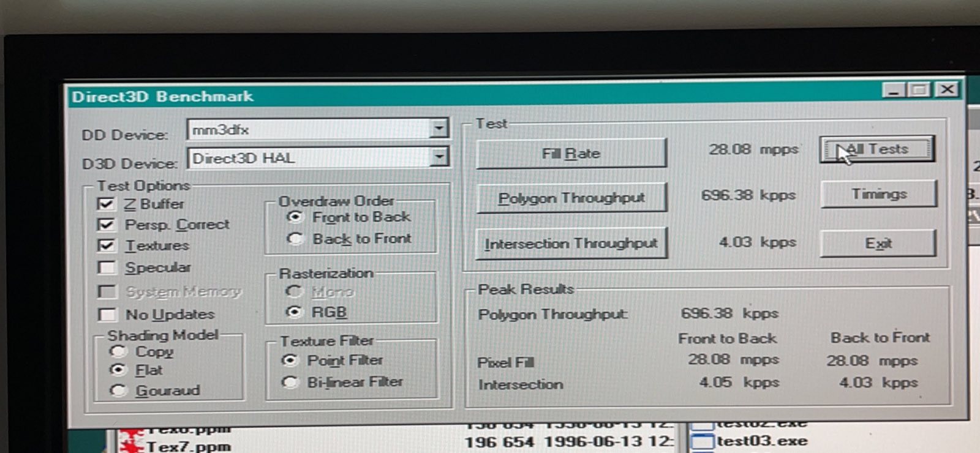Select Back to Front overdraw order
This screenshot has width=980, height=453.
tap(295, 238)
